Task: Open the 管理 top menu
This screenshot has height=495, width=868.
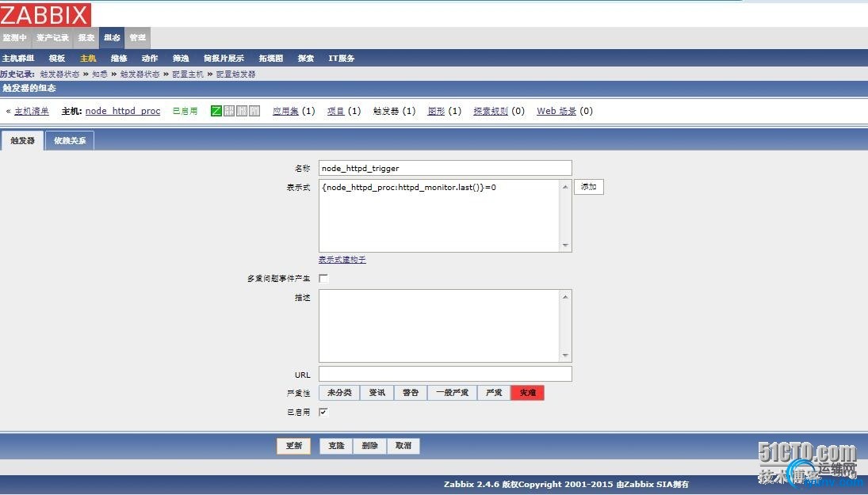Action: tap(137, 37)
